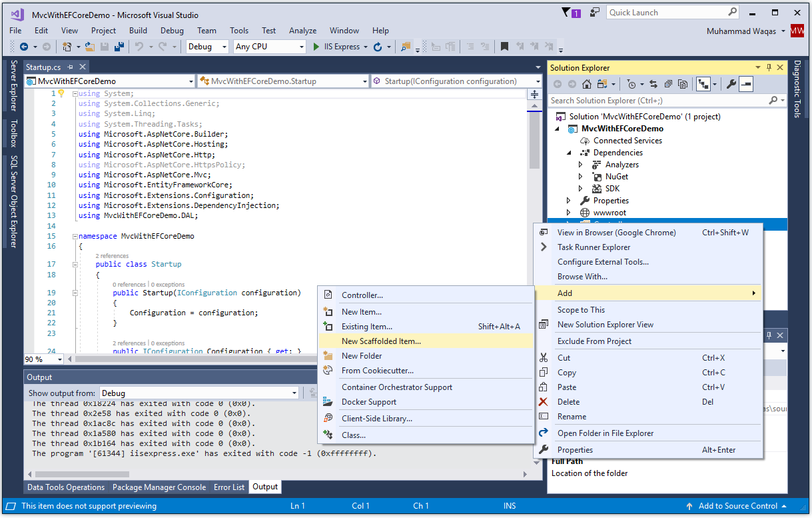
Task: Click the wrench Properties icon in Solution Explorer toolbar
Action: click(x=731, y=84)
